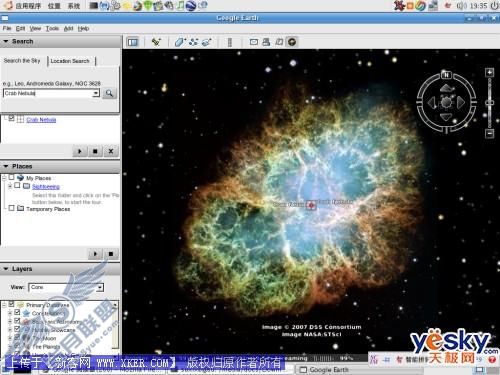Open the Sightseeing folder link
This screenshot has width=500, height=375.
[x=46, y=187]
